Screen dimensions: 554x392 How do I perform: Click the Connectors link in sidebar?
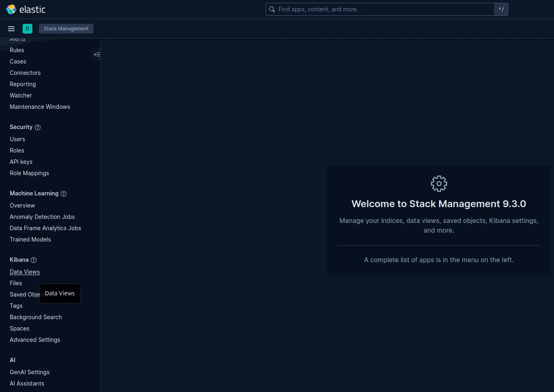(25, 73)
